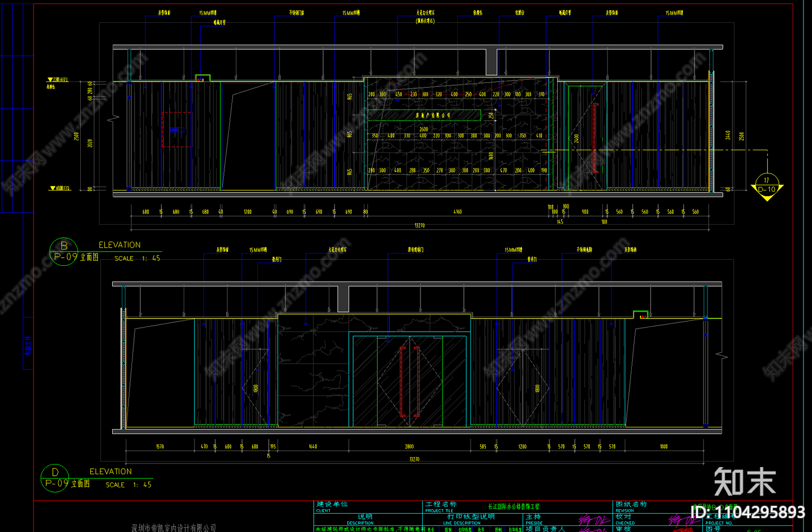Click the 'PRESIDE' label in the title block
Viewport: 812px width, 532px height.
click(534, 523)
